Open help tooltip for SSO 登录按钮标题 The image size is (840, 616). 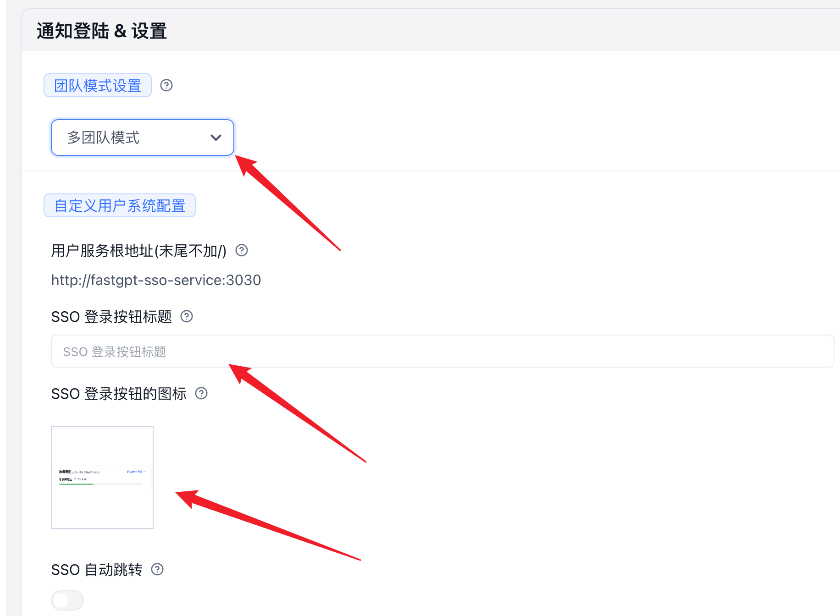click(187, 316)
